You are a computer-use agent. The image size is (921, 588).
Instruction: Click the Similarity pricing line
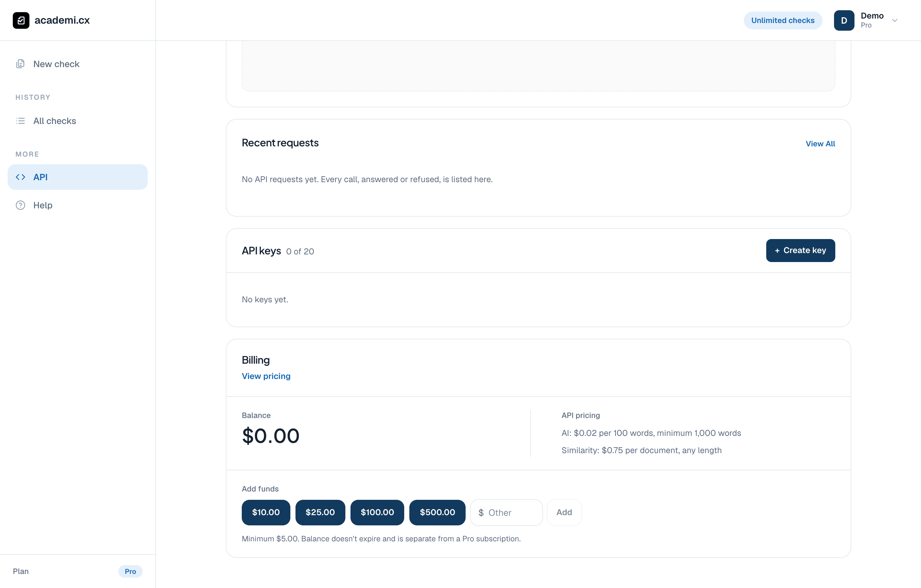tap(642, 450)
